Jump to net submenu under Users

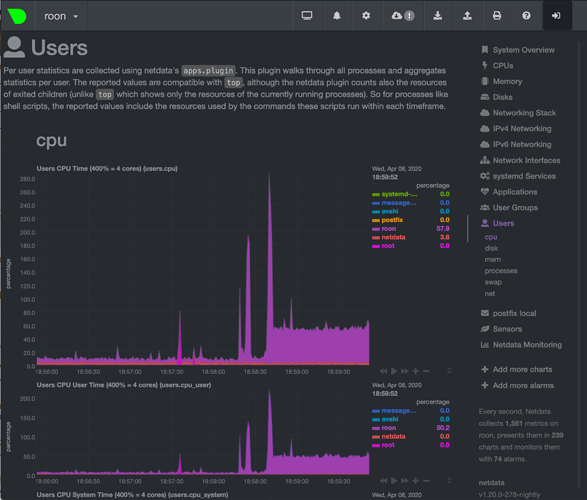click(490, 293)
